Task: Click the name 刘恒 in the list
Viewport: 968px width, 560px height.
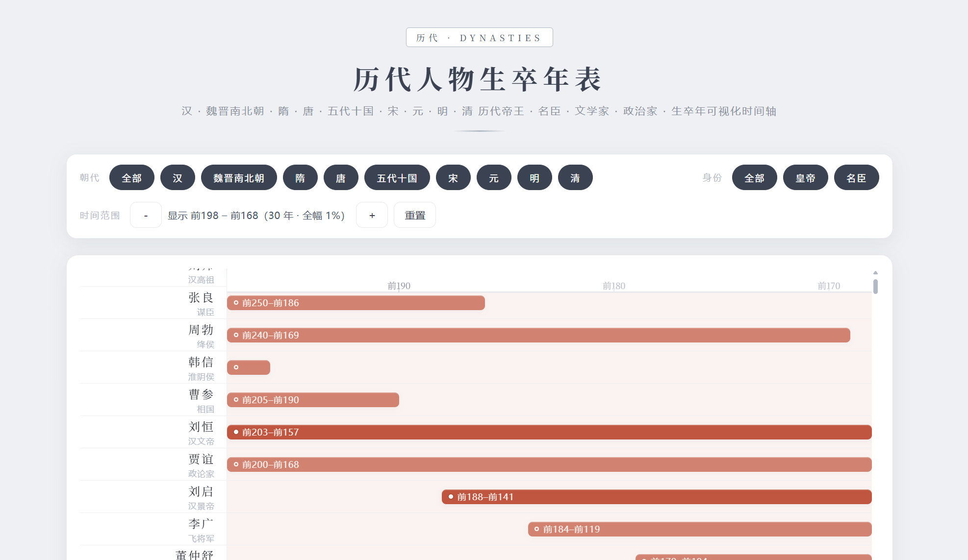Action: point(201,427)
